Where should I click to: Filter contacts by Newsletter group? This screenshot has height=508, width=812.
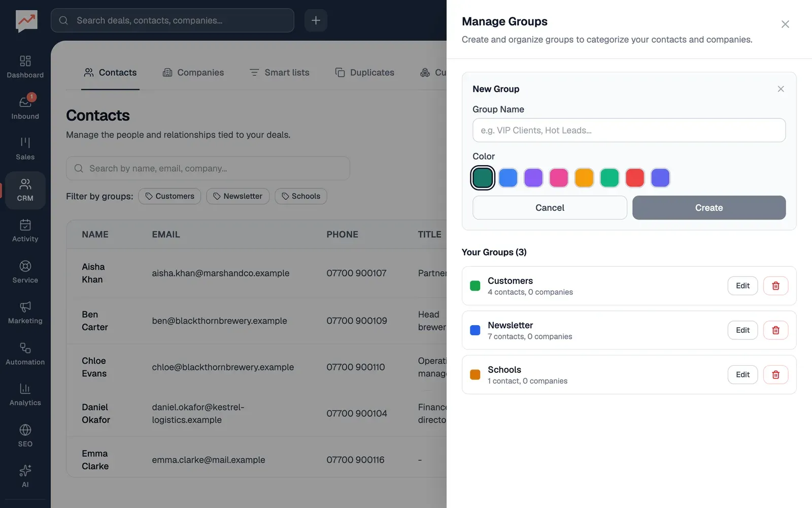(x=238, y=196)
